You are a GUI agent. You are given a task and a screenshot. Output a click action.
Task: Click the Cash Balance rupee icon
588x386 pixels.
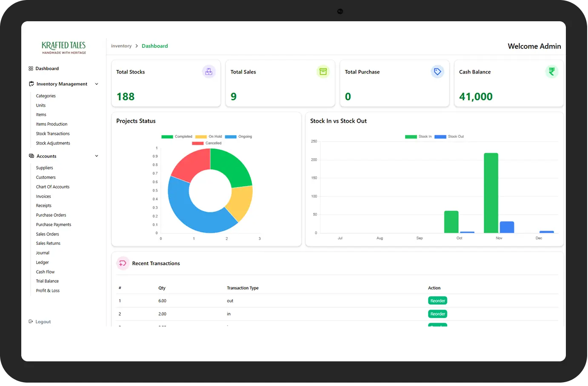tap(552, 72)
